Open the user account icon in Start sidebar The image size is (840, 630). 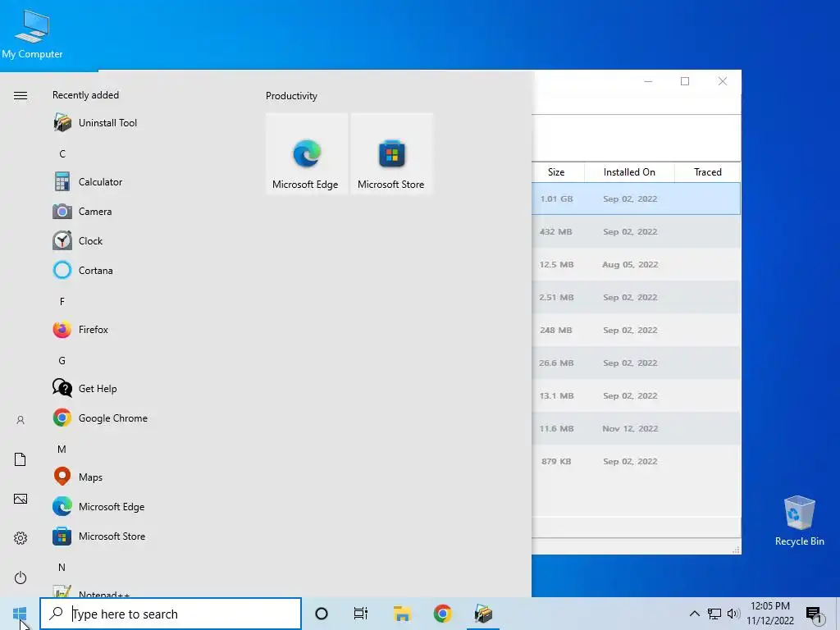(21, 420)
